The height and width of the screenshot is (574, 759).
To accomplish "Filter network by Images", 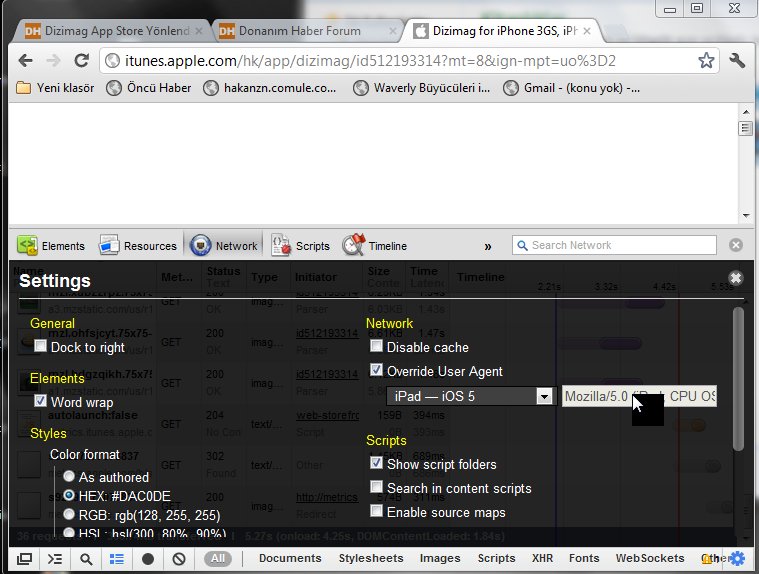I will click(x=440, y=558).
